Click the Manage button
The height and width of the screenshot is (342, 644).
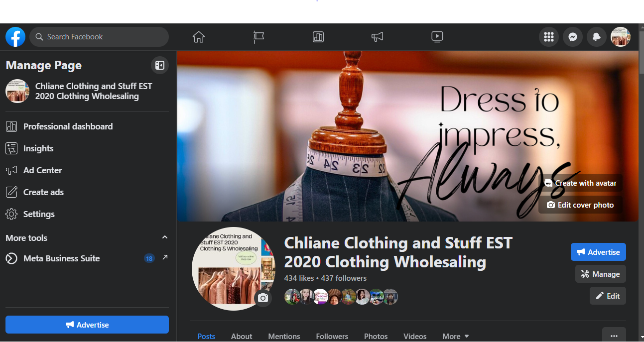pyautogui.click(x=601, y=274)
